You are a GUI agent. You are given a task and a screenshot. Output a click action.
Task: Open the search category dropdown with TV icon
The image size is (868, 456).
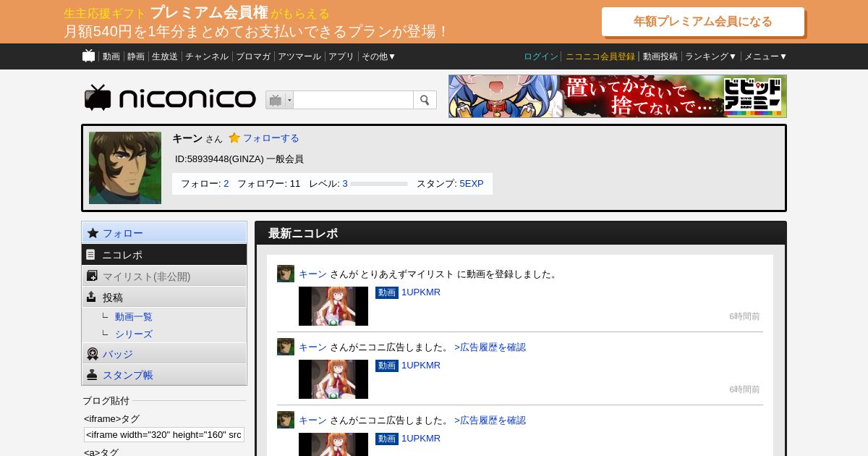tap(279, 100)
